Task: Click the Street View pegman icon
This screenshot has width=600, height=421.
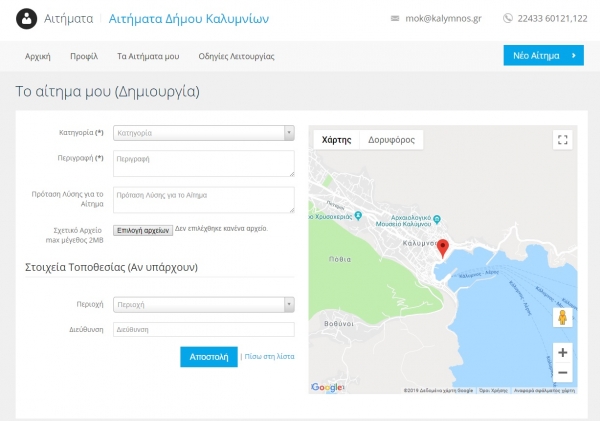Action: (562, 317)
